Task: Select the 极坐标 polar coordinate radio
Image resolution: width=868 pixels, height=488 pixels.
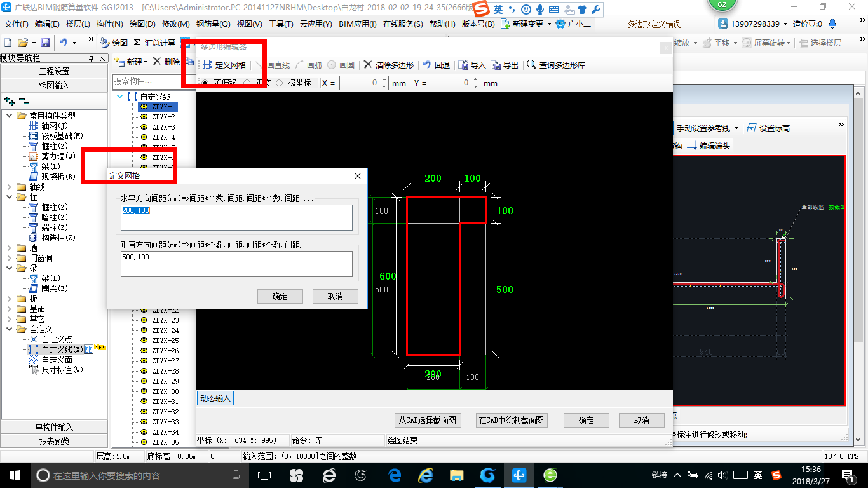Action: point(279,83)
